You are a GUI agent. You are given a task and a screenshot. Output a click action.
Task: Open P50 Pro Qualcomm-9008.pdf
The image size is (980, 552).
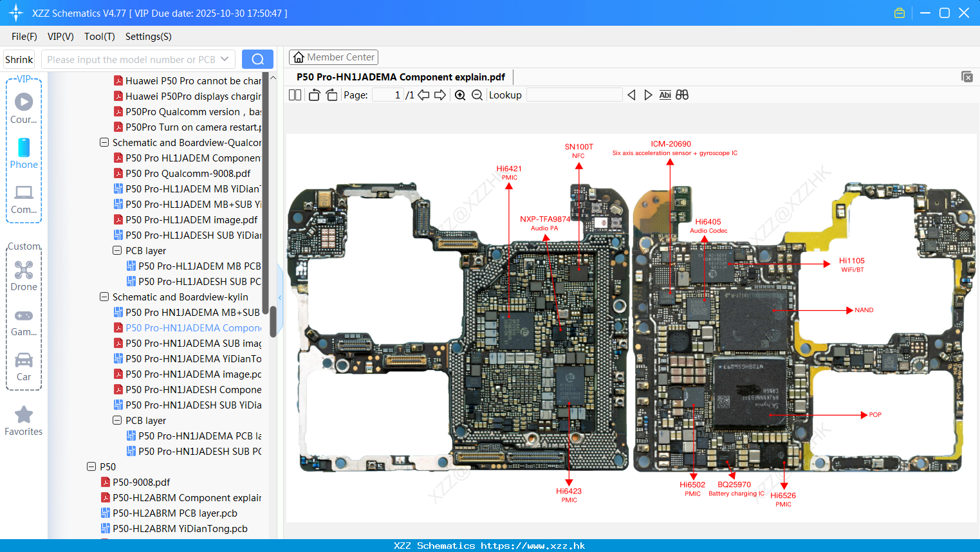click(x=182, y=173)
